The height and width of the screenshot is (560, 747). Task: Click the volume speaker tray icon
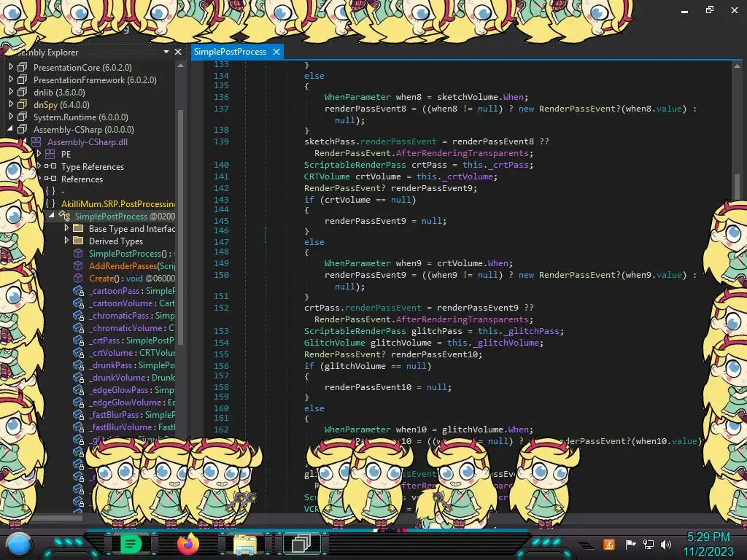pos(666,544)
